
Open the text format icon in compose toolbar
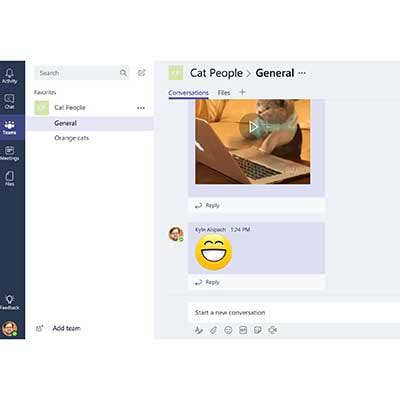tap(199, 330)
